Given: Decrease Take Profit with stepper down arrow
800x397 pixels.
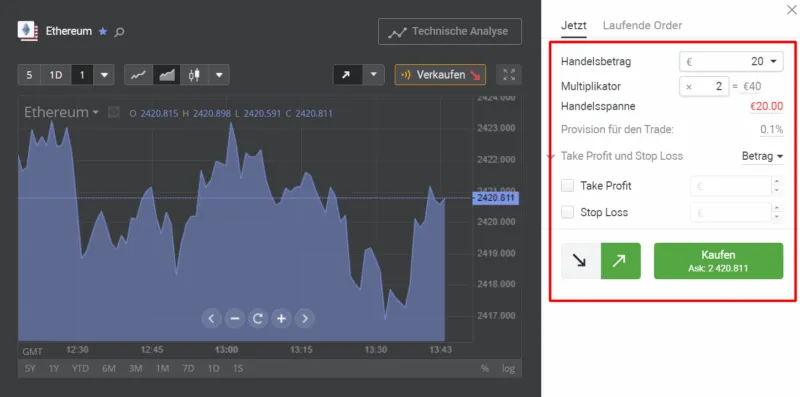Looking at the screenshot, I should coord(777,191).
